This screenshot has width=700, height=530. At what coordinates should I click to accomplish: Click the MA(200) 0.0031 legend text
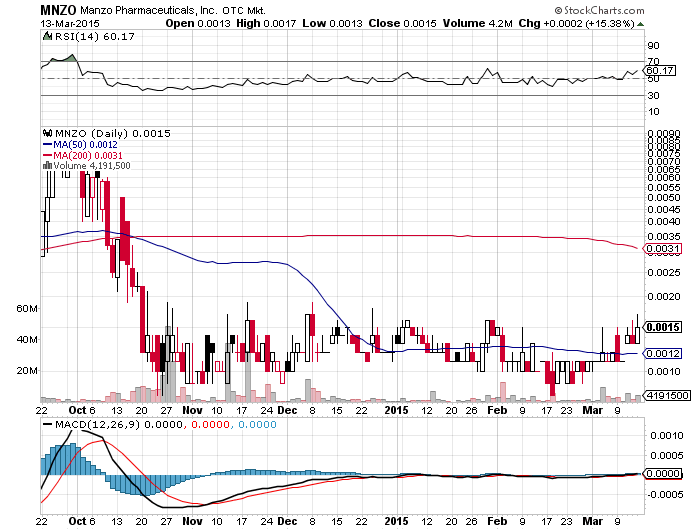(88, 155)
